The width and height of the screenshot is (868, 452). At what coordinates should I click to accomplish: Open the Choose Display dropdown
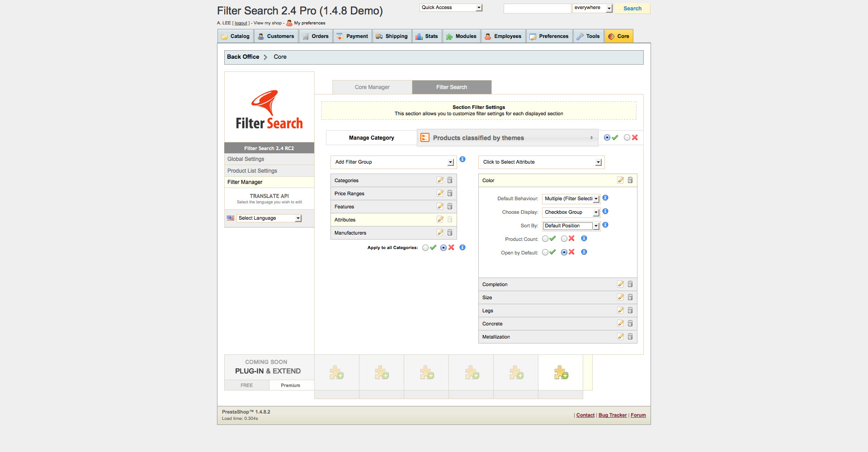(x=571, y=212)
